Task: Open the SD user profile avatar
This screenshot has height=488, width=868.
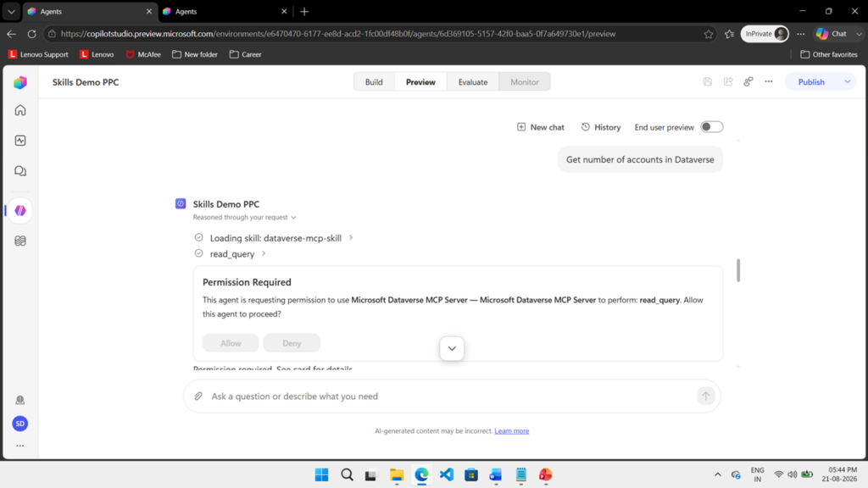Action: pos(20,424)
